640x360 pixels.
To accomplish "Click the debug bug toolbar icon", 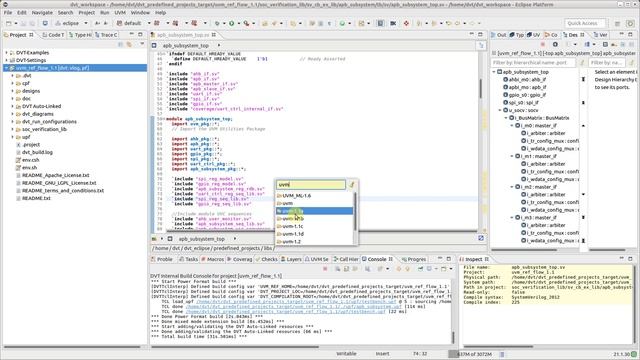I will tap(217, 23).
